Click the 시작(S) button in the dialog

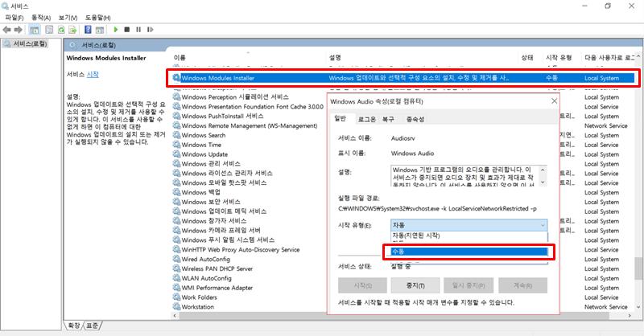tap(363, 285)
